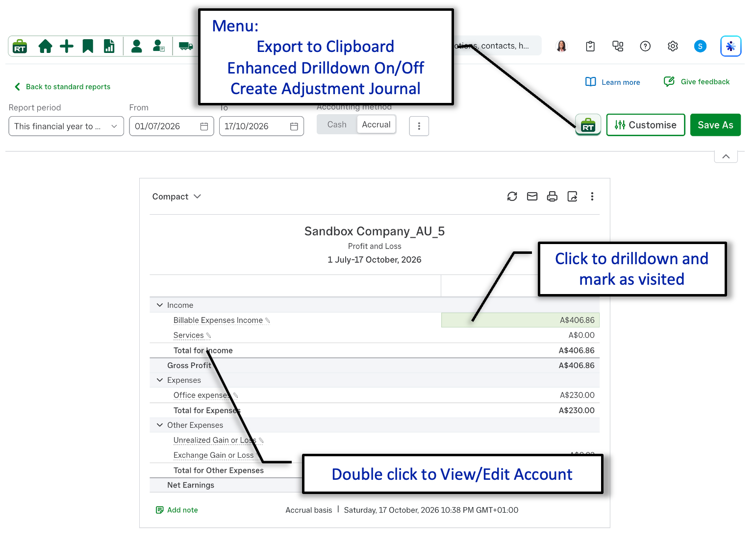Click the plus (new) icon in the green toolbar
756x543 pixels.
[67, 47]
